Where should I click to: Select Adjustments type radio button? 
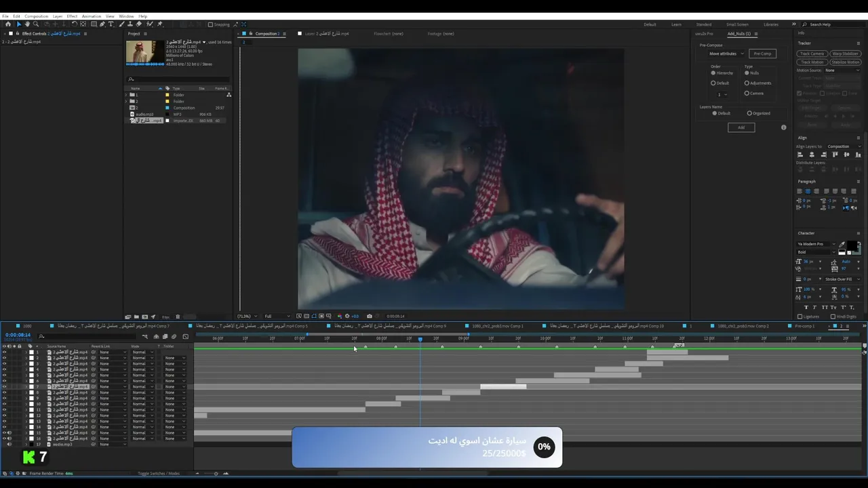(x=747, y=83)
